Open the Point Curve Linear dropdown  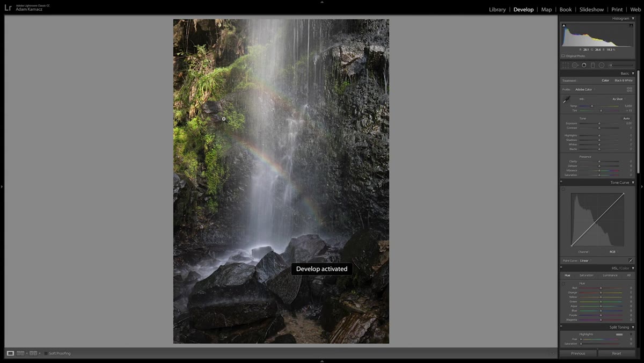point(585,260)
